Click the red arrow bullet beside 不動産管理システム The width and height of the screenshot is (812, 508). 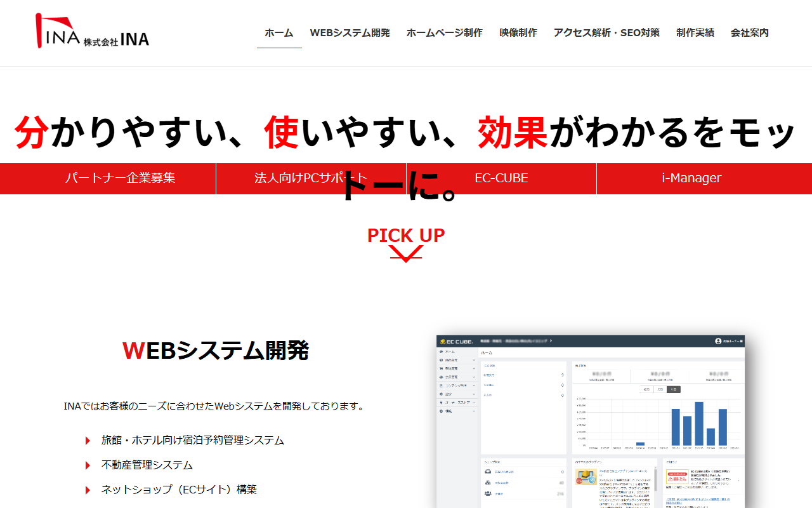pyautogui.click(x=88, y=465)
